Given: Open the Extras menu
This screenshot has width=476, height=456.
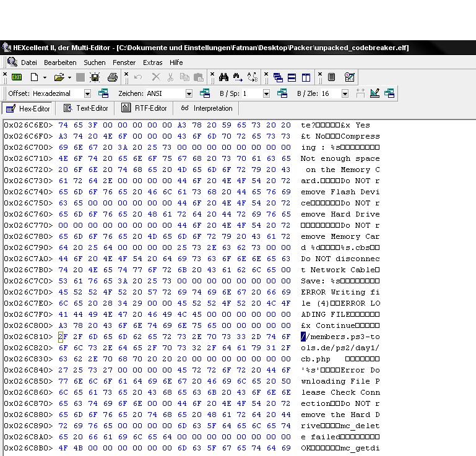Looking at the screenshot, I should pos(153,62).
